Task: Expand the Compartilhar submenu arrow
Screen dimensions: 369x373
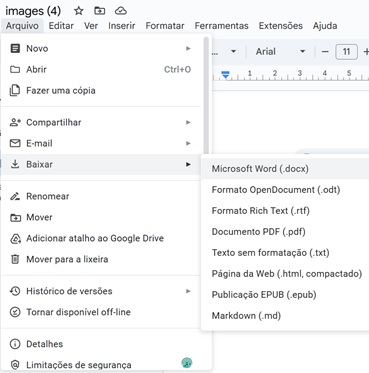Action: (x=188, y=122)
